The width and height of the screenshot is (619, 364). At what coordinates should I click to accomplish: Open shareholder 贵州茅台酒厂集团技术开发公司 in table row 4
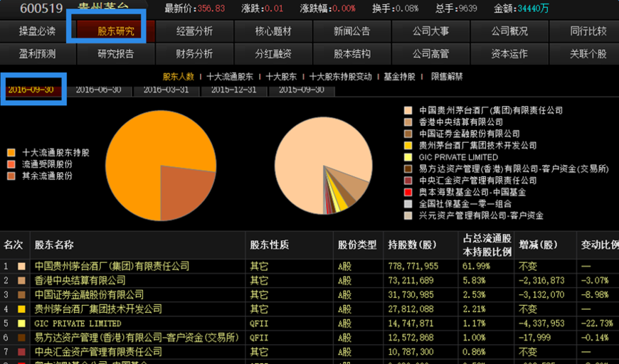(x=98, y=309)
